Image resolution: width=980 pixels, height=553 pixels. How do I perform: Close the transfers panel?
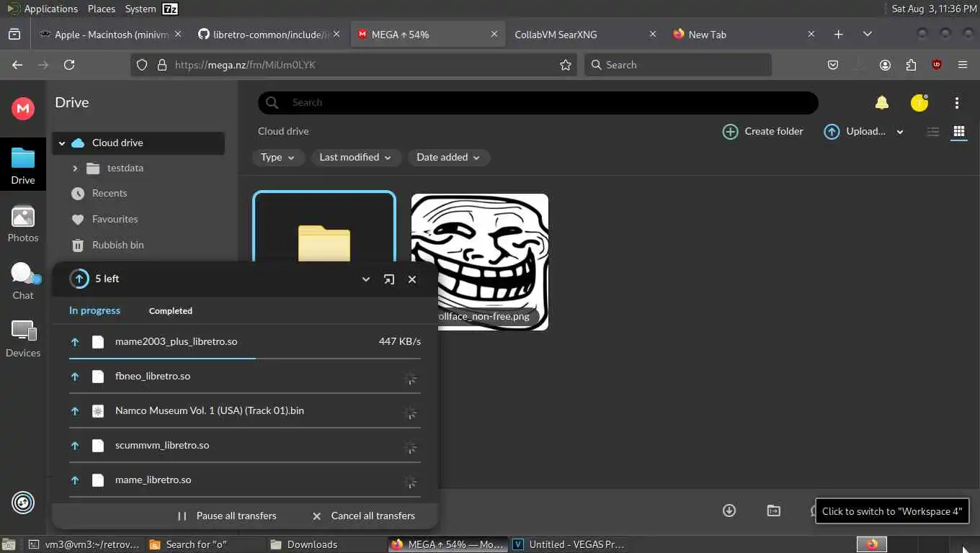412,279
